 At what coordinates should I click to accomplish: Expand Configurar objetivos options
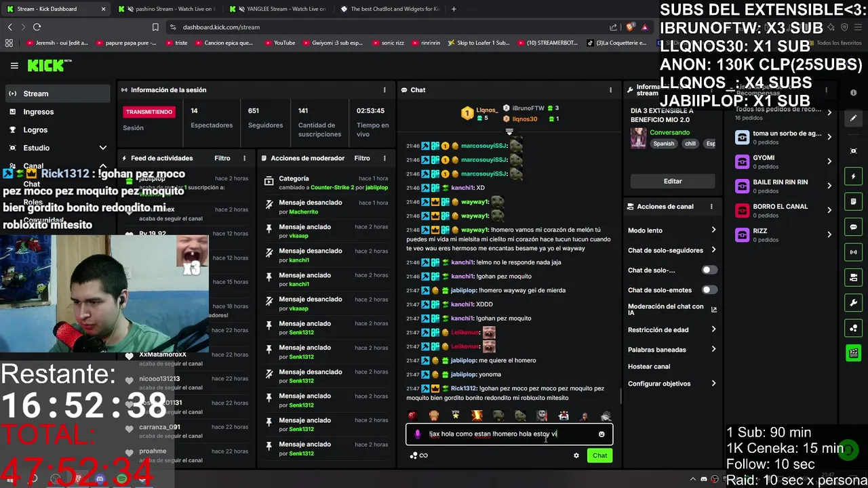713,383
